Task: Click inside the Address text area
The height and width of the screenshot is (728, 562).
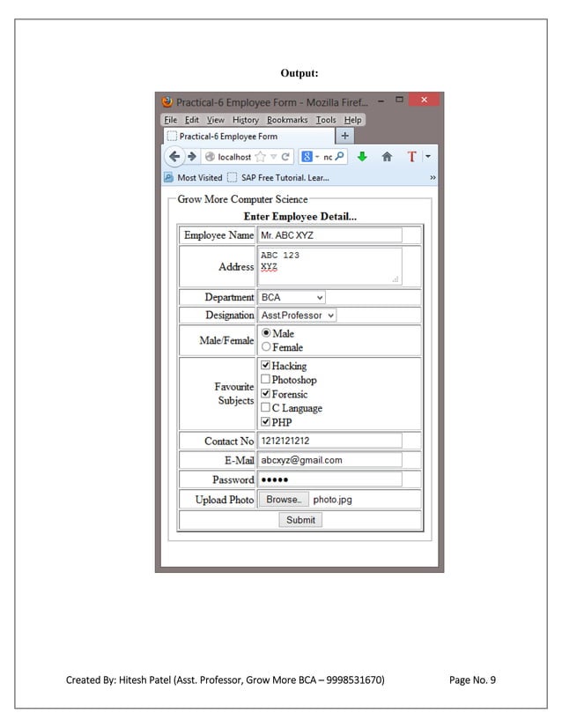Action: 329,266
